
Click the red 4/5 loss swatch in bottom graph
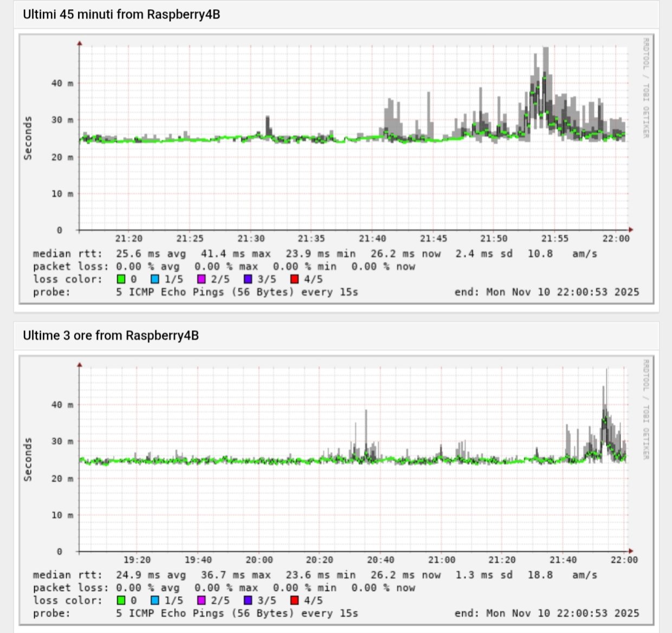point(295,600)
